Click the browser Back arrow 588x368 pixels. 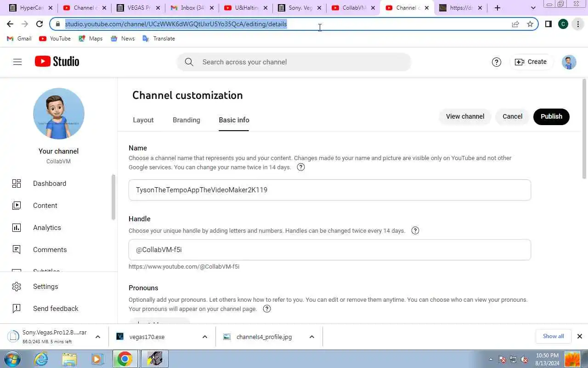coord(10,24)
